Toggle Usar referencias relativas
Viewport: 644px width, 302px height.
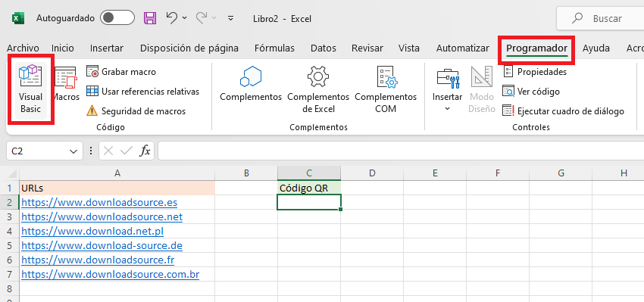[x=142, y=91]
